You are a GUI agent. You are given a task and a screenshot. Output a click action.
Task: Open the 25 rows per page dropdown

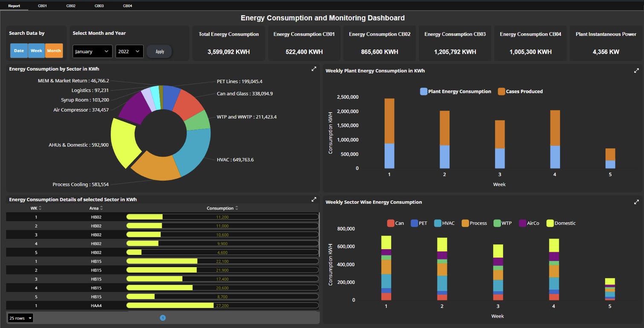20,318
